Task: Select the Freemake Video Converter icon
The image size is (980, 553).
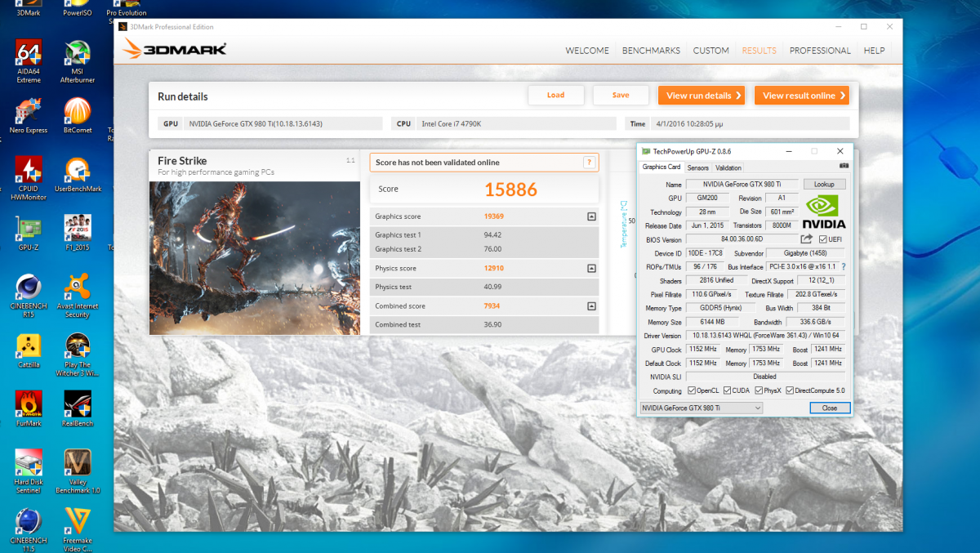Action: point(78,530)
